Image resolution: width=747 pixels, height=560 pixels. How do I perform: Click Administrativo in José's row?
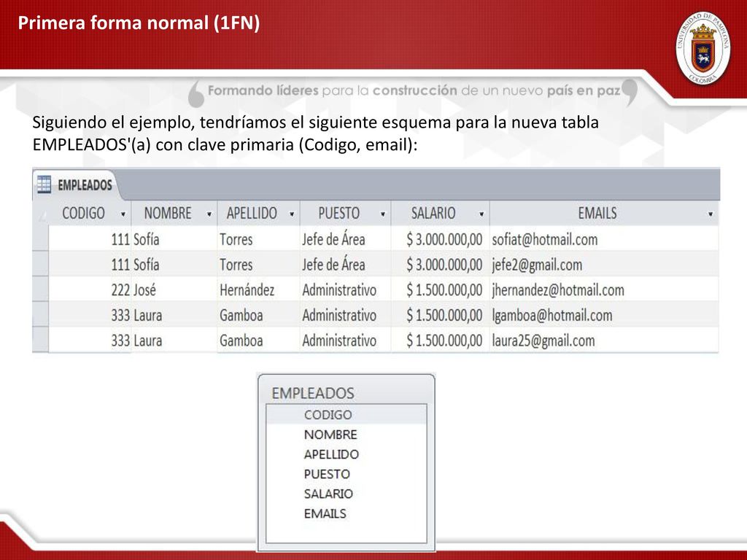[346, 289]
